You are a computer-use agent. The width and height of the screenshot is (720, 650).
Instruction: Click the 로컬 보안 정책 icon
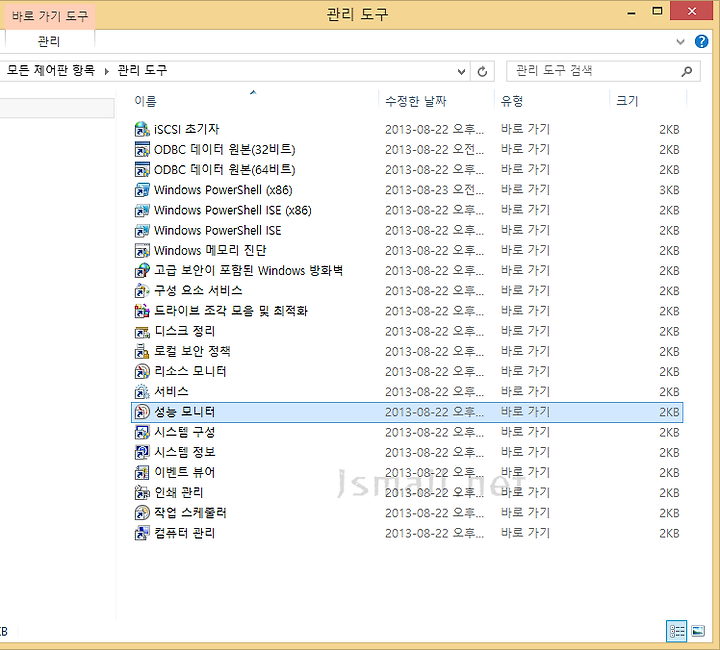tap(142, 352)
